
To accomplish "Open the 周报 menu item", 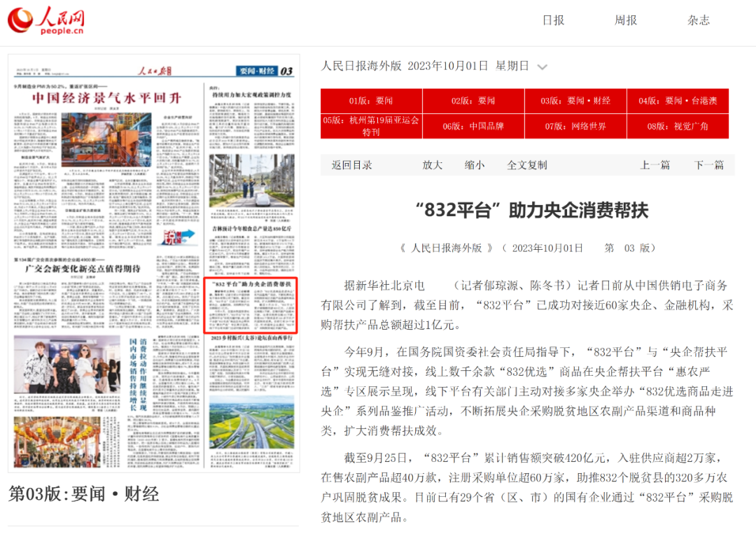I will click(626, 20).
